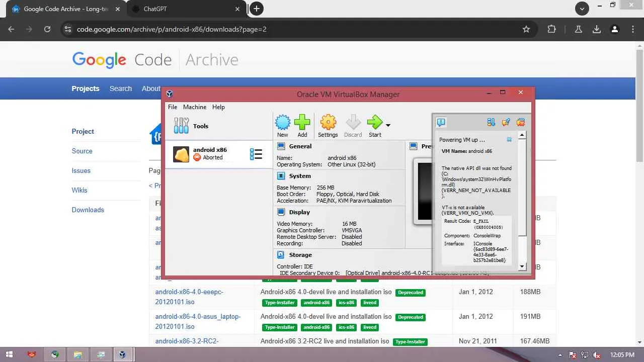Open the Chrome three-dot menu

point(633,29)
